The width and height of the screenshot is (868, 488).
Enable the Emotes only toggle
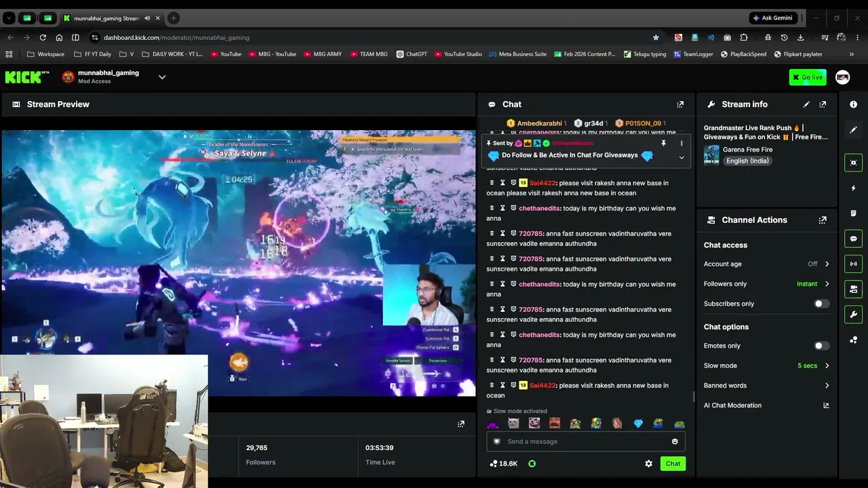tap(821, 346)
